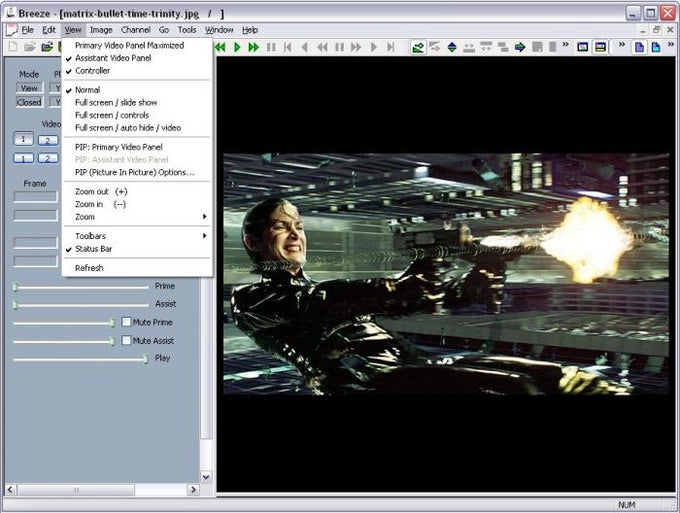Toggle the Mute Assist checkbox

[126, 340]
